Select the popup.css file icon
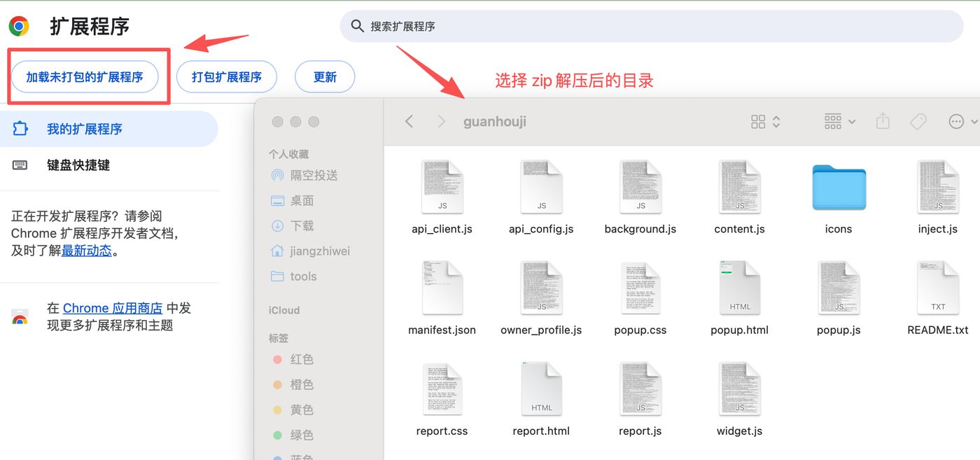Screen dimensions: 980x460 [640, 288]
